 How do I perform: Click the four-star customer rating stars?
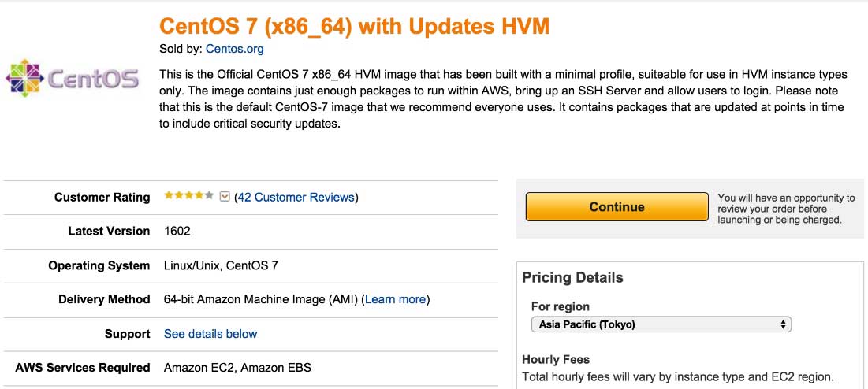click(188, 196)
